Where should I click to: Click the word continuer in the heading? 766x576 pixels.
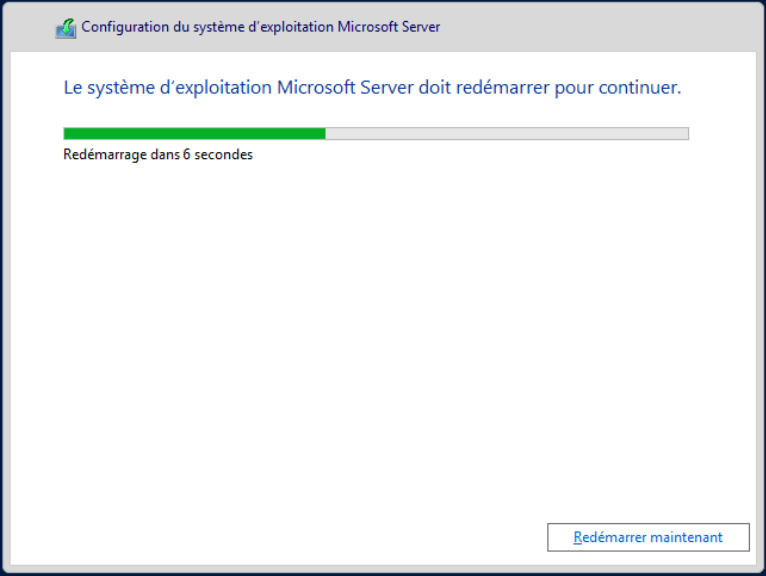[x=639, y=88]
